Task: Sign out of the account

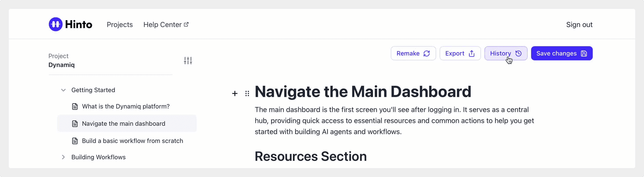Action: (579, 25)
